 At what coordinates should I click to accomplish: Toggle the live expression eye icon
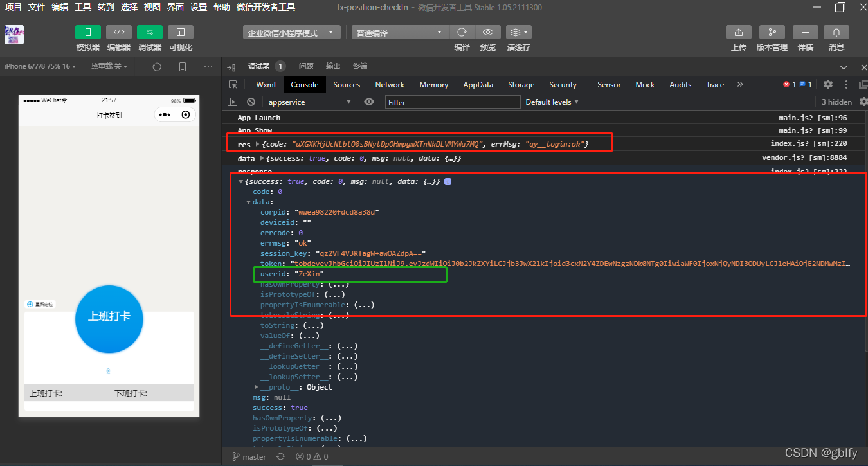coord(369,102)
